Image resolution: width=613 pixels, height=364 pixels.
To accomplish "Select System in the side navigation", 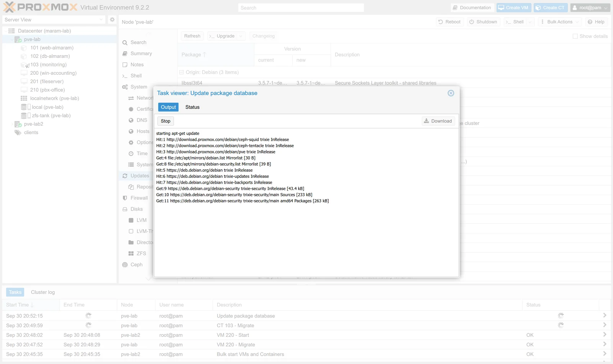I will point(136,87).
